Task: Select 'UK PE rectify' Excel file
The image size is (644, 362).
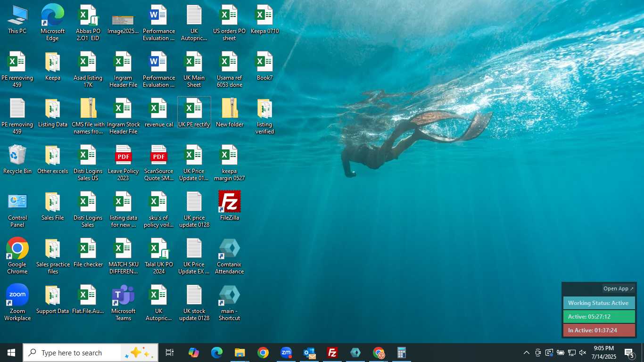Action: [x=194, y=113]
